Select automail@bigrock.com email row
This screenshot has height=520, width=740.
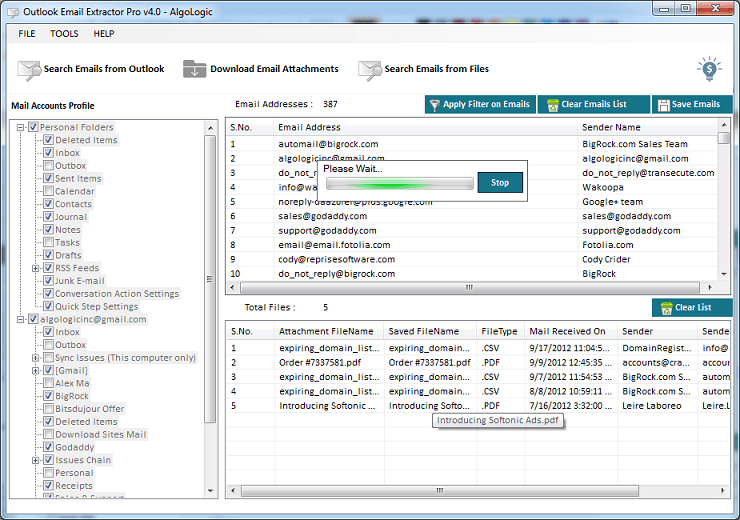point(472,144)
